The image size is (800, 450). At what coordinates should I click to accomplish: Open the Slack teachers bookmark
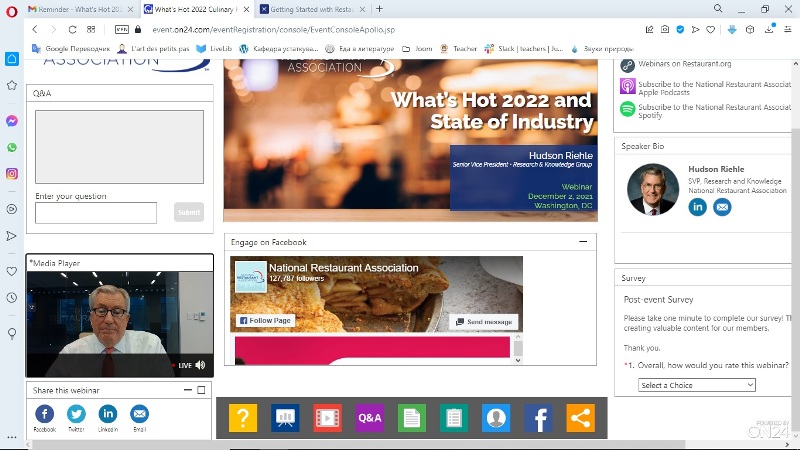524,49
